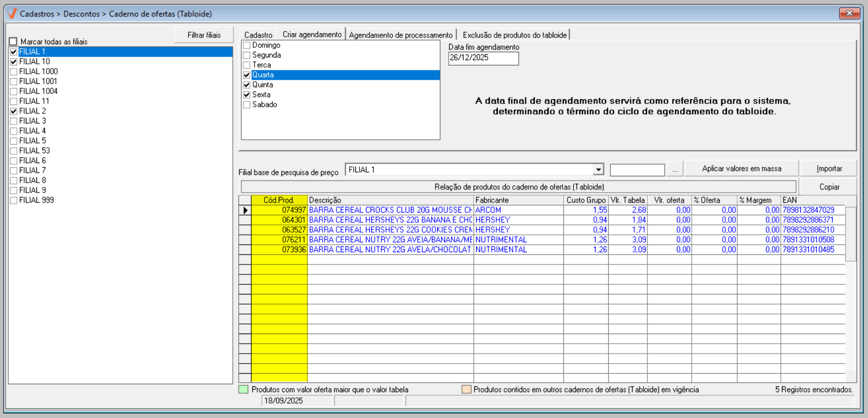The height and width of the screenshot is (418, 868).
Task: Check the 'Marcar todas as filiais' checkbox
Action: [x=13, y=41]
